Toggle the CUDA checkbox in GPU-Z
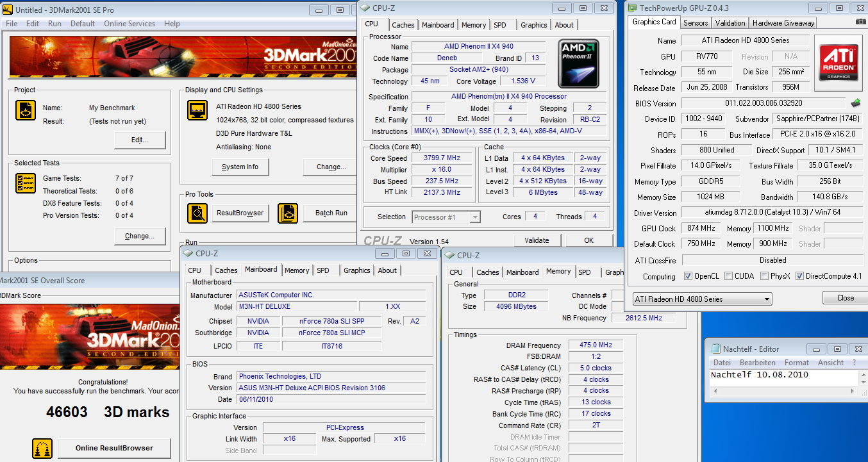 click(x=728, y=276)
